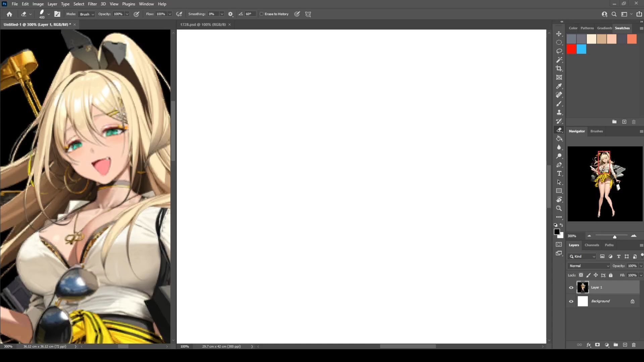The image size is (644, 362).
Task: Select the Crop tool
Action: [559, 68]
